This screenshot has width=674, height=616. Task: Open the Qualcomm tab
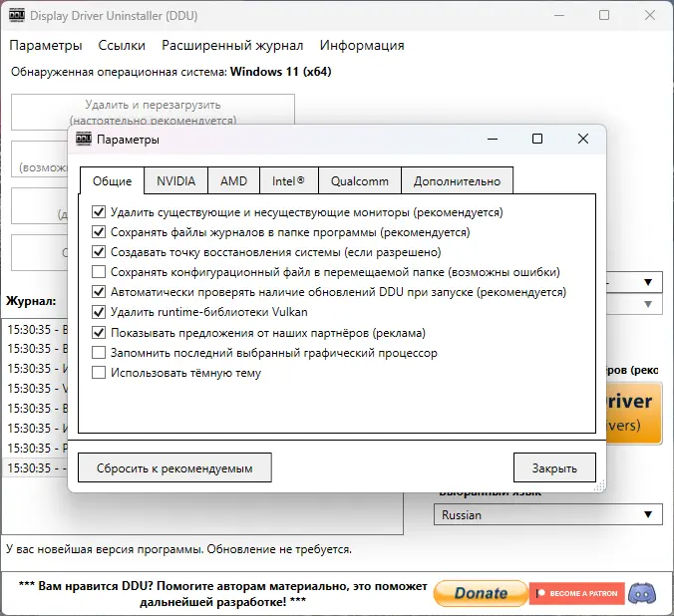pos(359,181)
